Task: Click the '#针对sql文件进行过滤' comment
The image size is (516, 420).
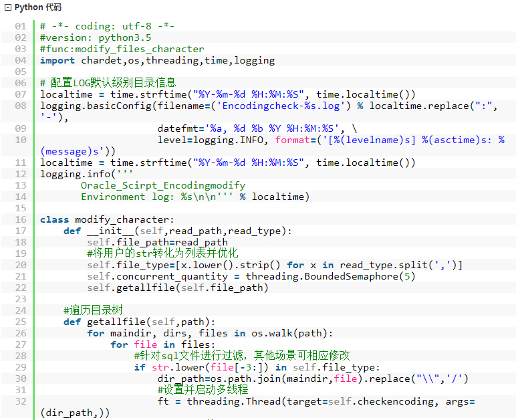Action: [188, 356]
